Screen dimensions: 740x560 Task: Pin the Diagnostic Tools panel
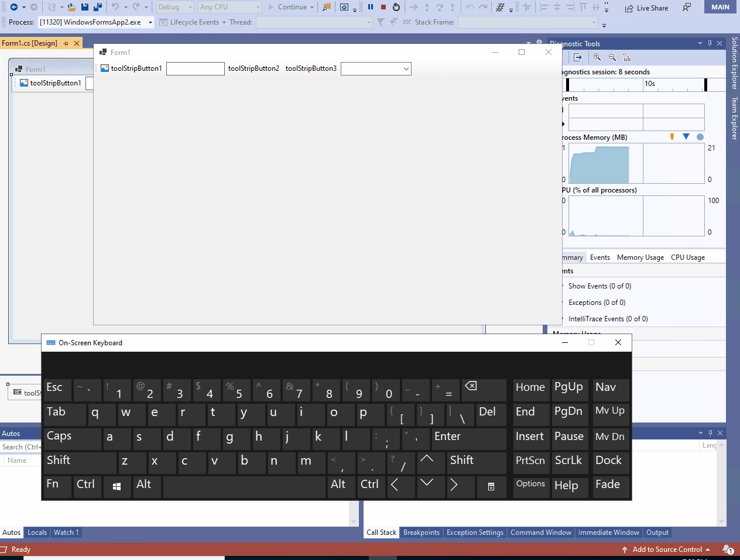pyautogui.click(x=710, y=43)
